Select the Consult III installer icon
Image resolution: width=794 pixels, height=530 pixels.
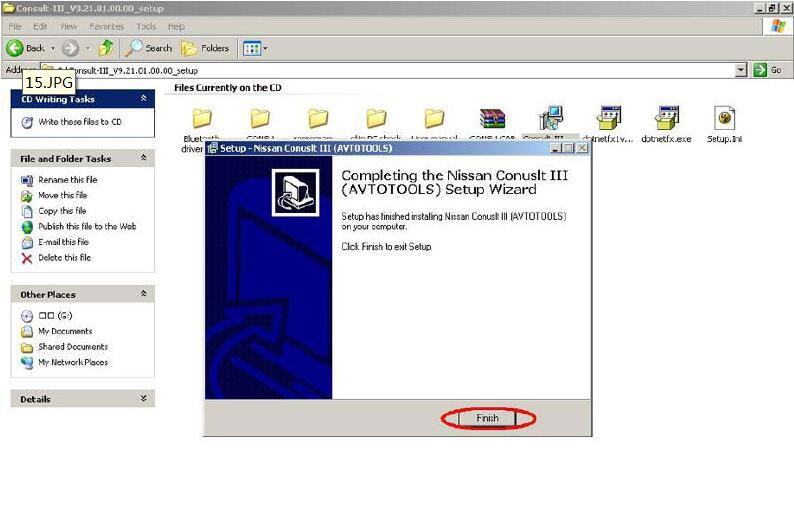point(550,117)
